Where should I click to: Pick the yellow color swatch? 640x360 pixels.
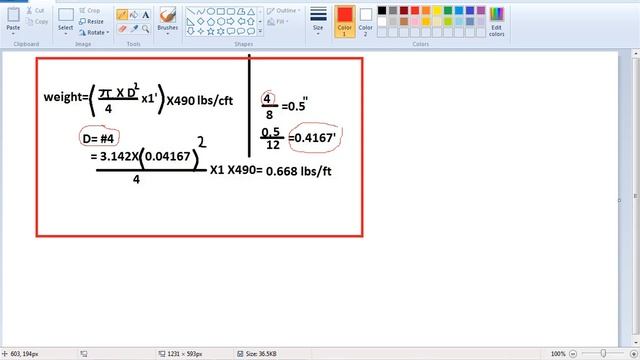pyautogui.click(x=437, y=11)
